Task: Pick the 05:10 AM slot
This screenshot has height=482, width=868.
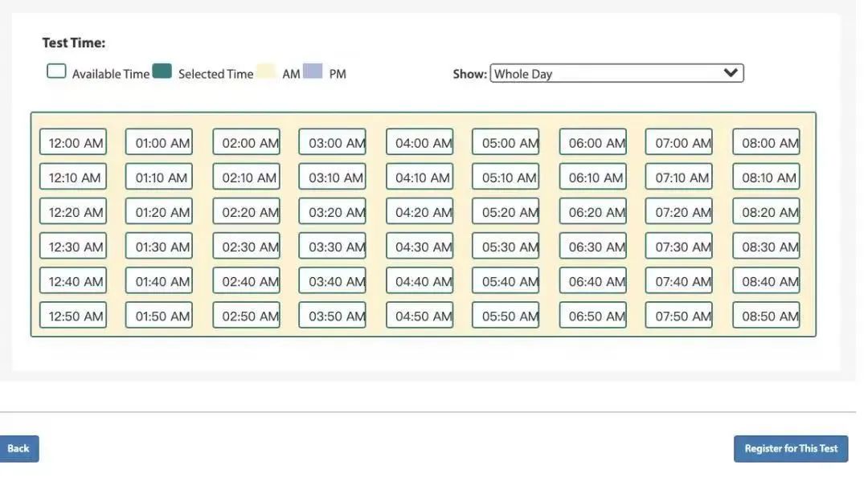Action: pos(506,177)
